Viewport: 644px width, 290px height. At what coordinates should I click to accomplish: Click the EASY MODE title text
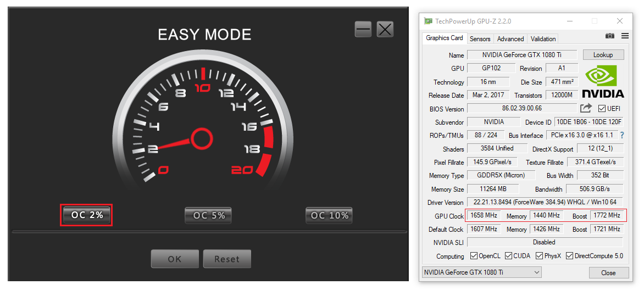pyautogui.click(x=204, y=35)
